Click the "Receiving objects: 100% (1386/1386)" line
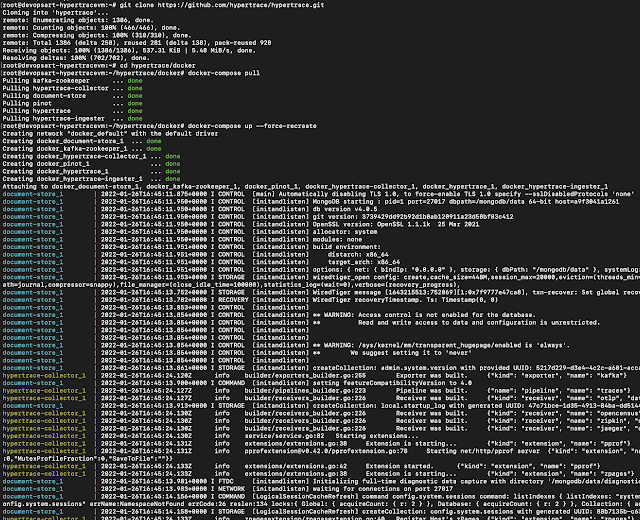Image resolution: width=640 pixels, height=520 pixels. [129, 51]
